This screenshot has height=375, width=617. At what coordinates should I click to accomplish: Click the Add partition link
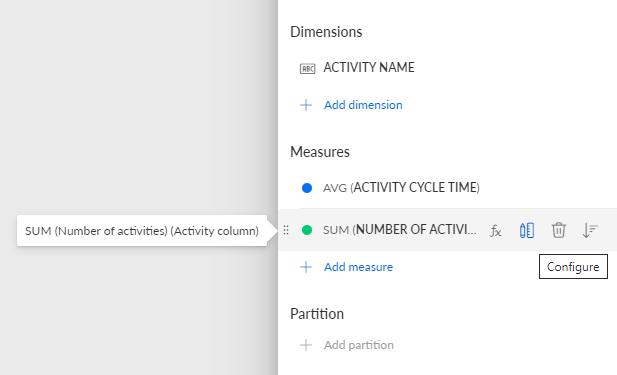click(358, 345)
